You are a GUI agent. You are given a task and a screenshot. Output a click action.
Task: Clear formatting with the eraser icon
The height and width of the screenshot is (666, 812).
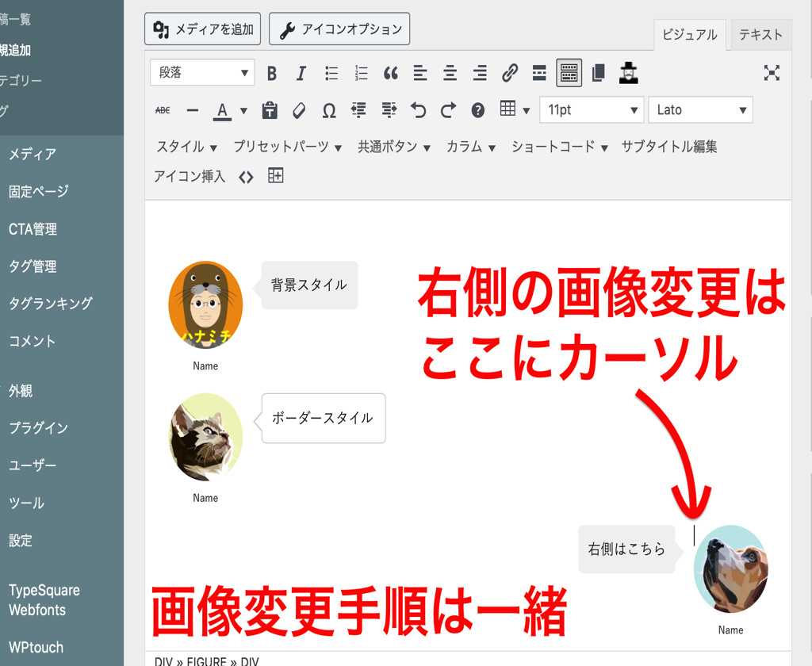(299, 110)
